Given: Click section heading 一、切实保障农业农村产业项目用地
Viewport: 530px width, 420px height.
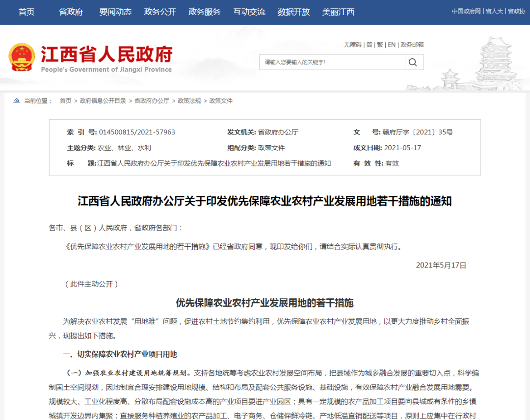Looking at the screenshot, I should (x=120, y=354).
